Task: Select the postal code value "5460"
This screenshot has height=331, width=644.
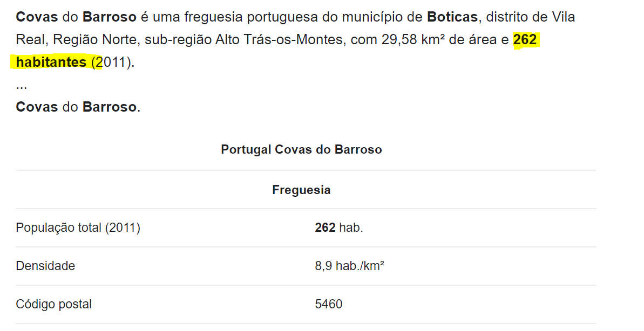Action: (328, 304)
